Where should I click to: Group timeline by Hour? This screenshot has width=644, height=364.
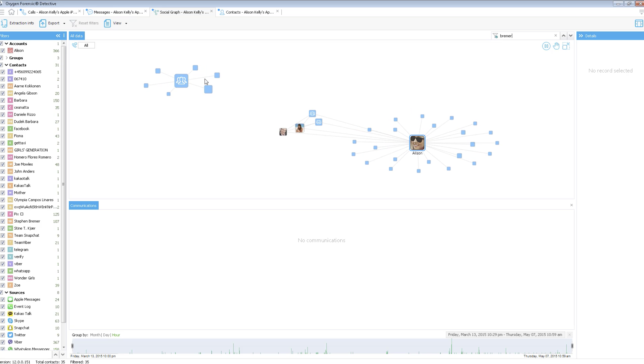click(116, 335)
